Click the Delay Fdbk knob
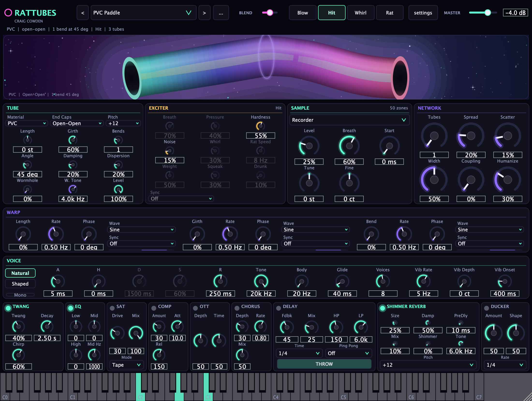 click(x=287, y=327)
